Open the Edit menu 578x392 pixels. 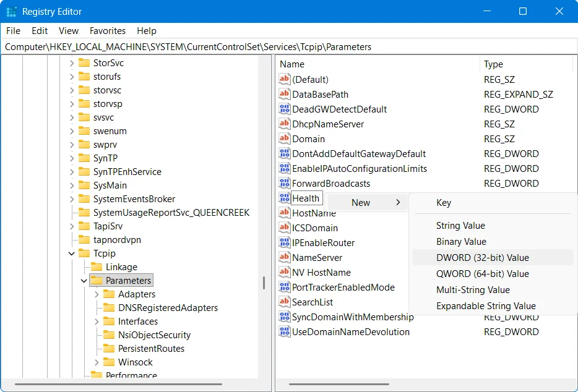[x=40, y=31]
